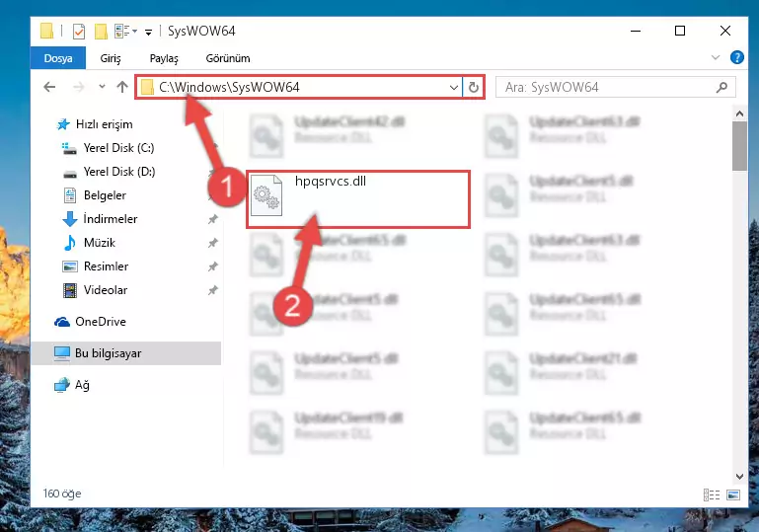This screenshot has height=532, width=759.
Task: Close the SysWOW64 window
Action: coord(724,31)
